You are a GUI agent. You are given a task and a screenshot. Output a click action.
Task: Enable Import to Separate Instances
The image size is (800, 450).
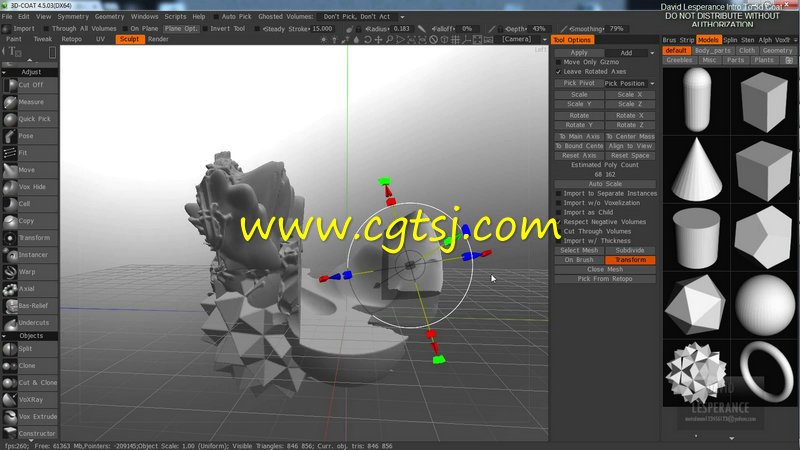point(558,194)
